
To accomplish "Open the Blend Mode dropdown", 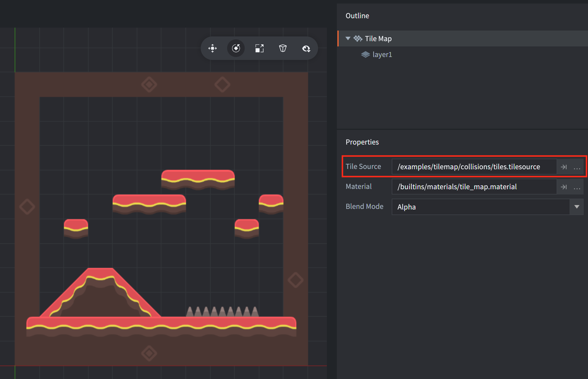I will coord(576,207).
